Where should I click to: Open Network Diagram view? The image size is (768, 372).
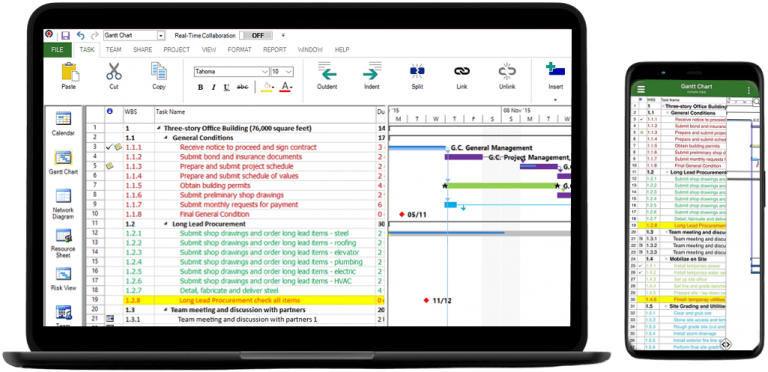[x=63, y=204]
